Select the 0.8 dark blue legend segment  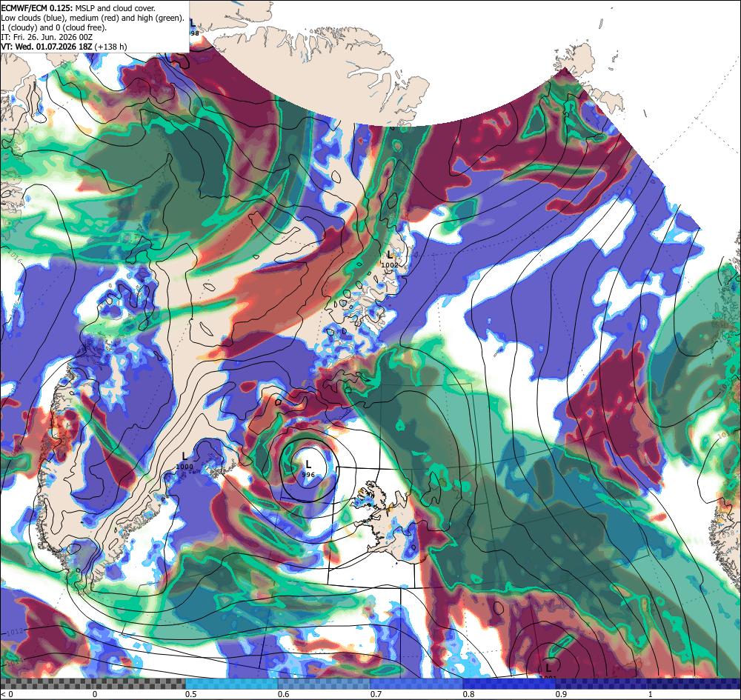(x=510, y=684)
